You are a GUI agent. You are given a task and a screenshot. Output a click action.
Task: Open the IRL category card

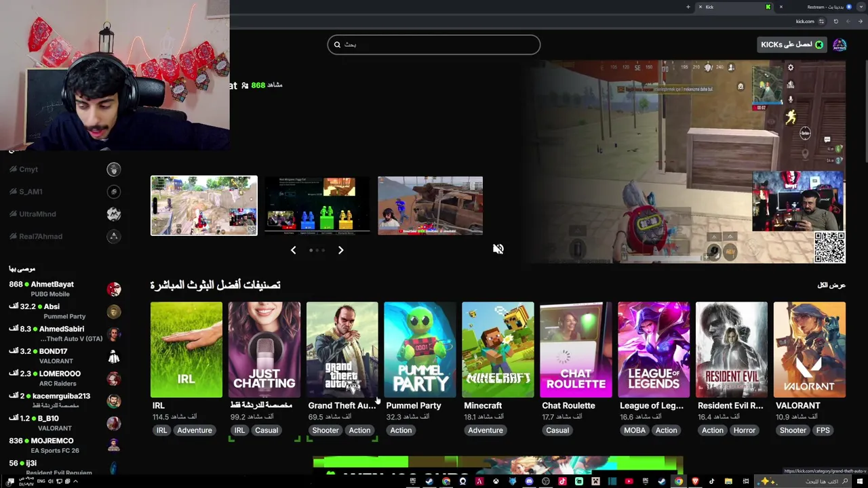click(186, 350)
